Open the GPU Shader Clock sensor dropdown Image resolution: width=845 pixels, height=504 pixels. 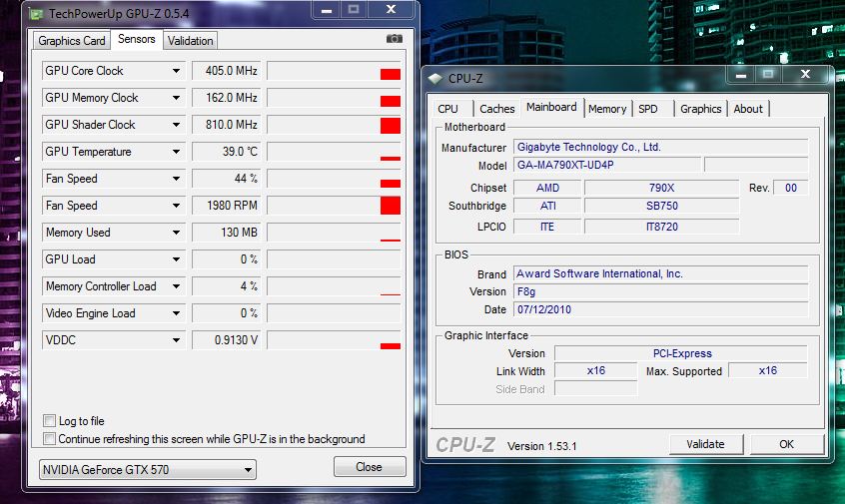click(x=176, y=125)
